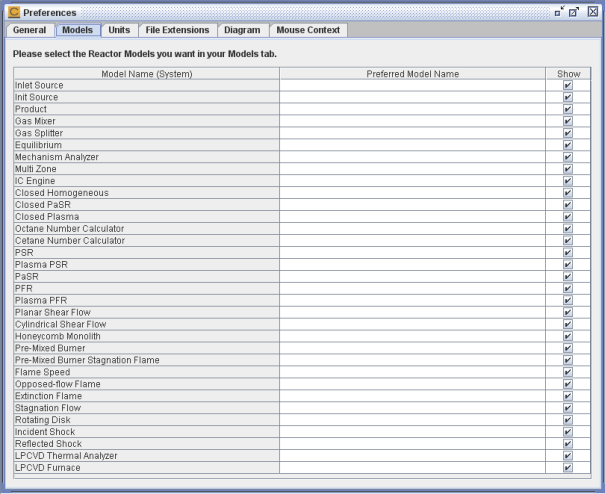Disable Show for Opposed-flow Flame
The width and height of the screenshot is (605, 494).
pyautogui.click(x=568, y=384)
